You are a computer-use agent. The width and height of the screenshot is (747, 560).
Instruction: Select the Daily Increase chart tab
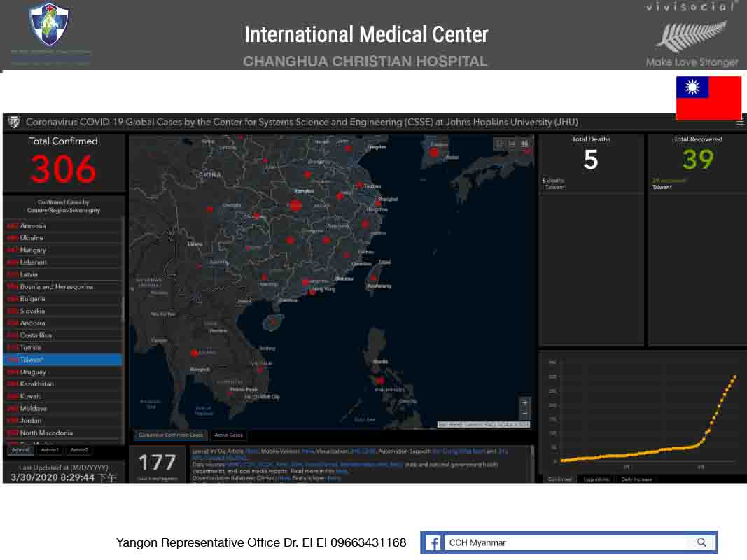[x=636, y=479]
